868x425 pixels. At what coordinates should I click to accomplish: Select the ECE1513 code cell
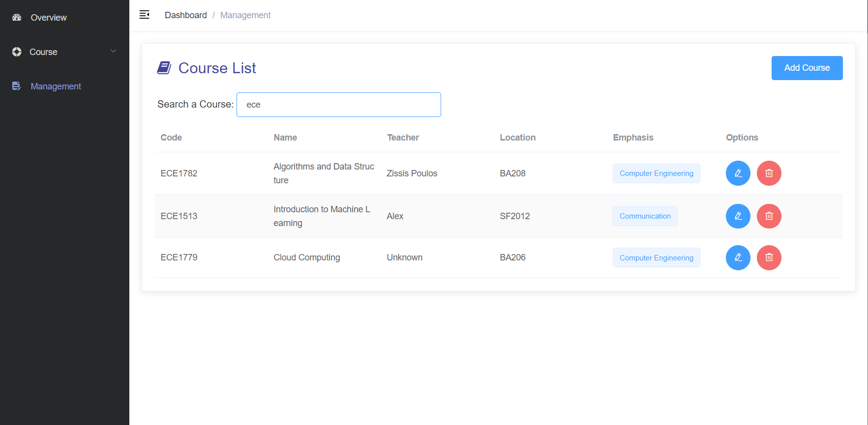point(179,216)
